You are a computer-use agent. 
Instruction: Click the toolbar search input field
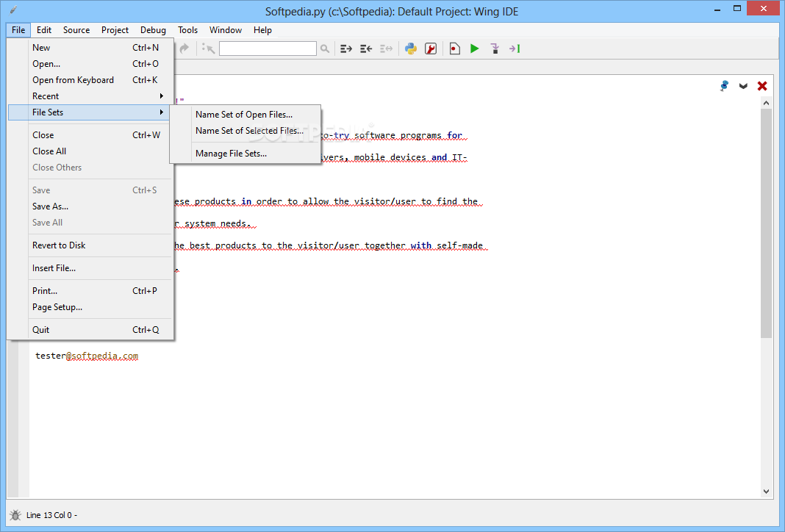point(268,48)
